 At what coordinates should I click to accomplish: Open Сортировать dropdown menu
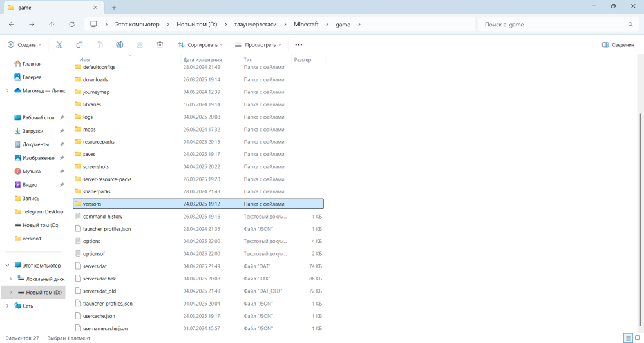[200, 45]
